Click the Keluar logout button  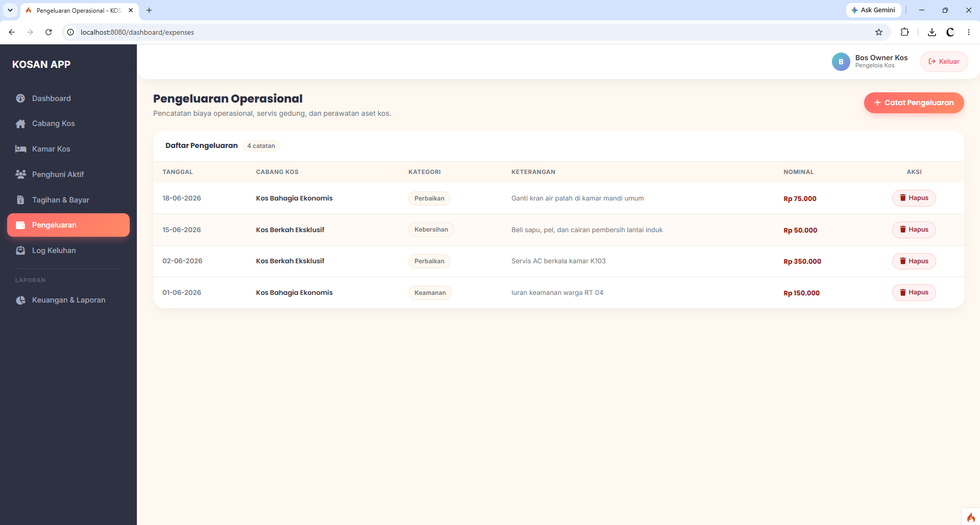[x=944, y=62]
